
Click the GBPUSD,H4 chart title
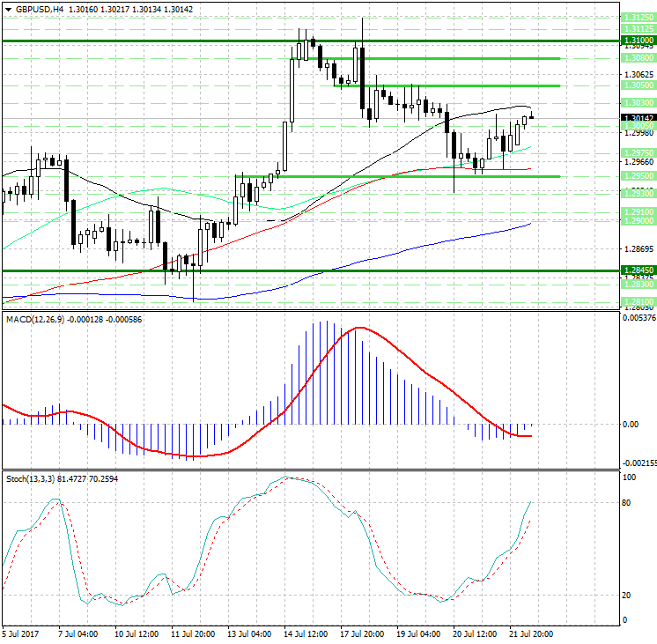point(33,9)
